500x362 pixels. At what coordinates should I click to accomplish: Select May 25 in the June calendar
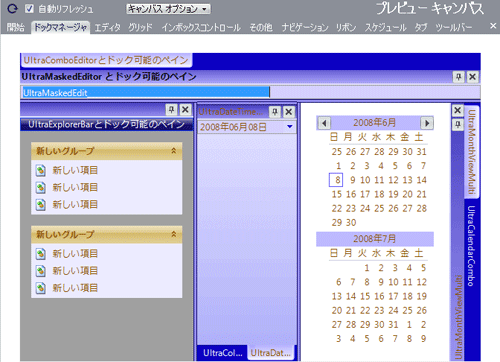337,152
